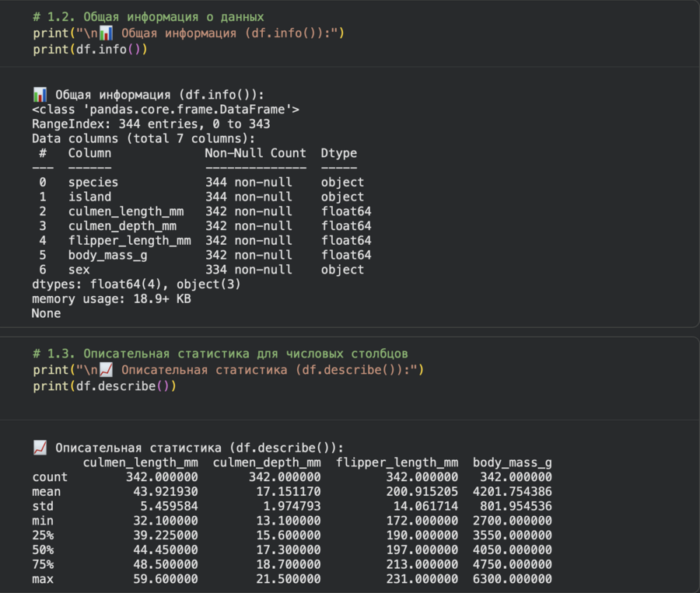Click the 'culmen_depth_mm' header in the describe table
This screenshot has width=700, height=593.
[x=267, y=462]
